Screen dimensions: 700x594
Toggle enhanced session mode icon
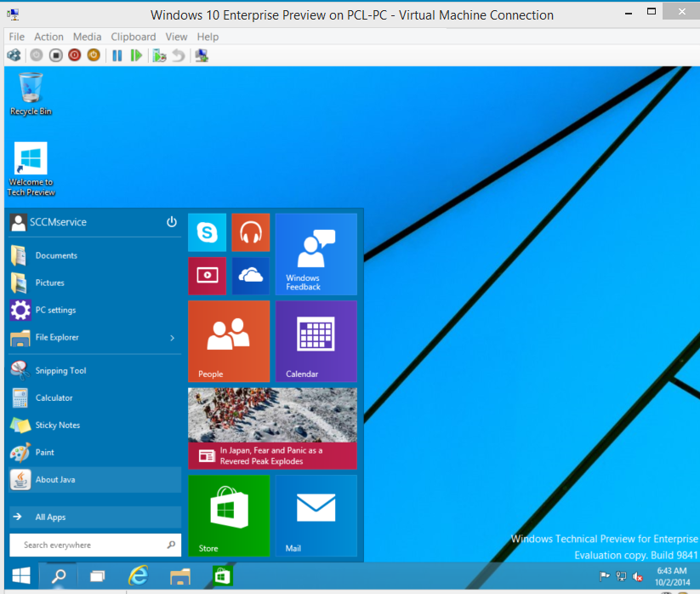(202, 55)
